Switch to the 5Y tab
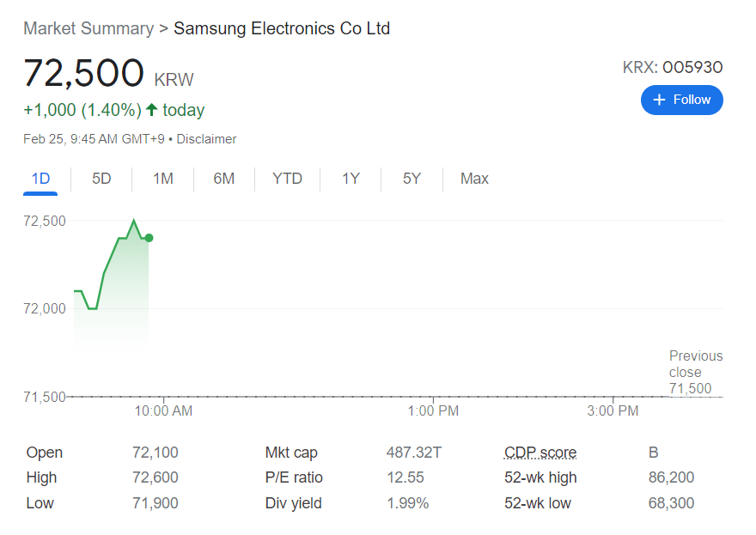The image size is (756, 535). coord(412,179)
